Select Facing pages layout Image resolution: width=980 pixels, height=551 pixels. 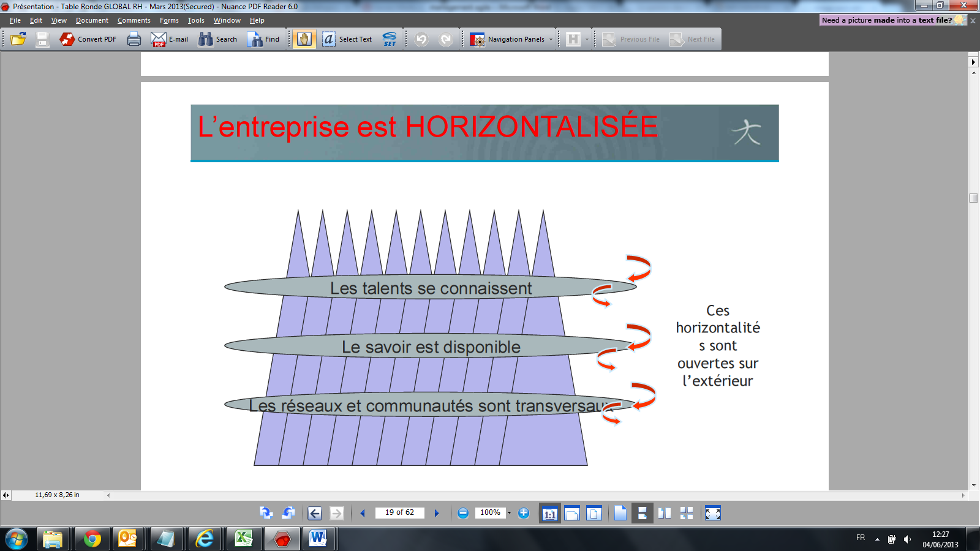pyautogui.click(x=665, y=513)
